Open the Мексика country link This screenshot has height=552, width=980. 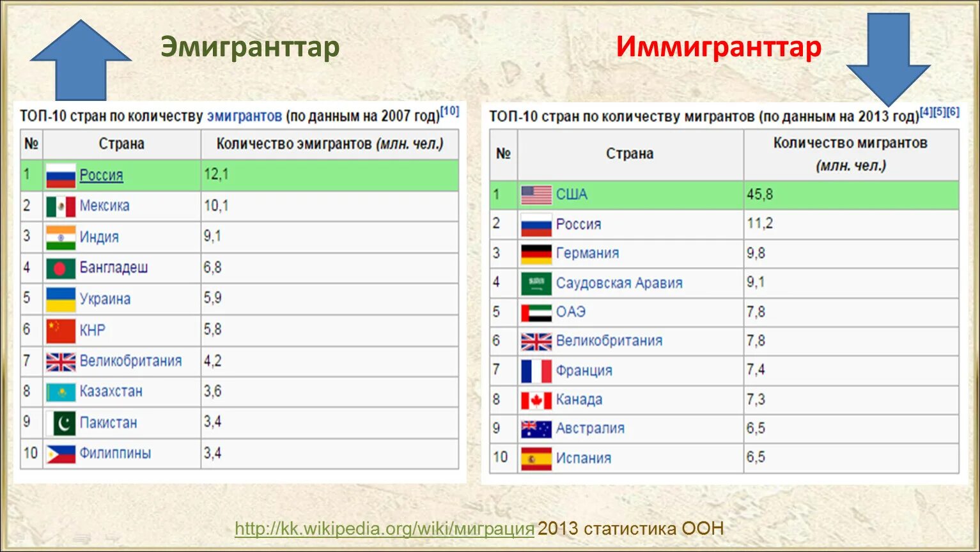click(104, 206)
